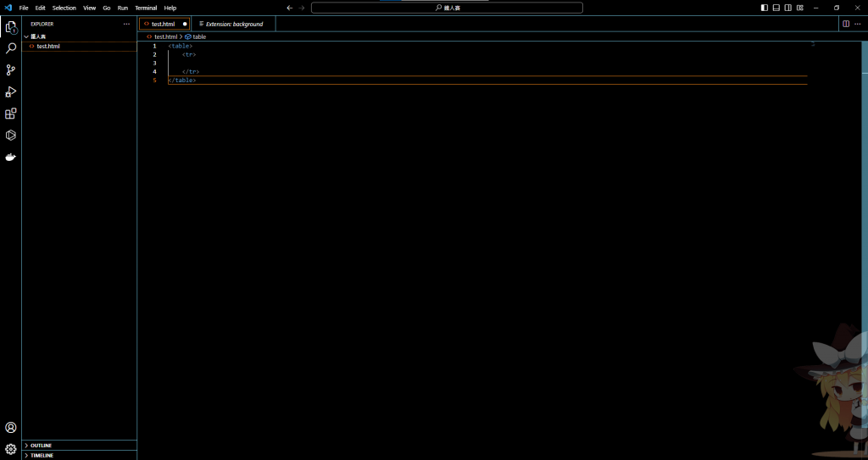This screenshot has width=868, height=460.
Task: Click line number 3 in gutter
Action: (154, 63)
